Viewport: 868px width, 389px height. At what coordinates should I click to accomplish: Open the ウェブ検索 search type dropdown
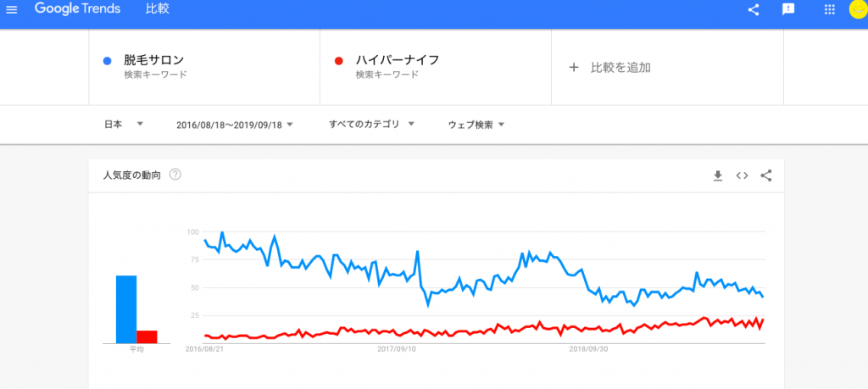click(x=476, y=125)
